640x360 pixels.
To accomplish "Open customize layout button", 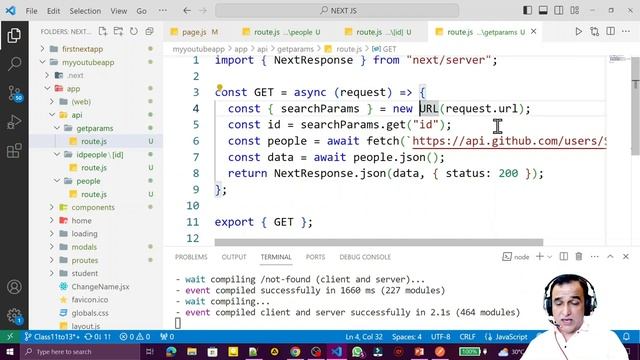I will pos(575,10).
